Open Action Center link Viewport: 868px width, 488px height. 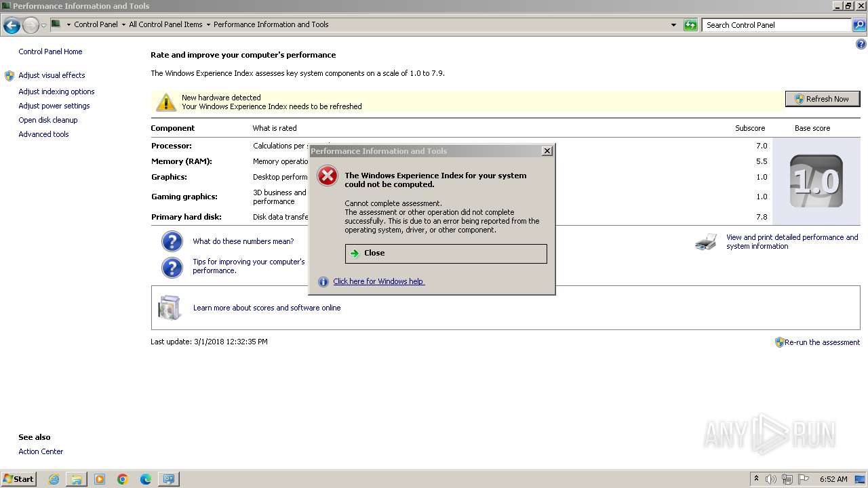pyautogui.click(x=41, y=451)
